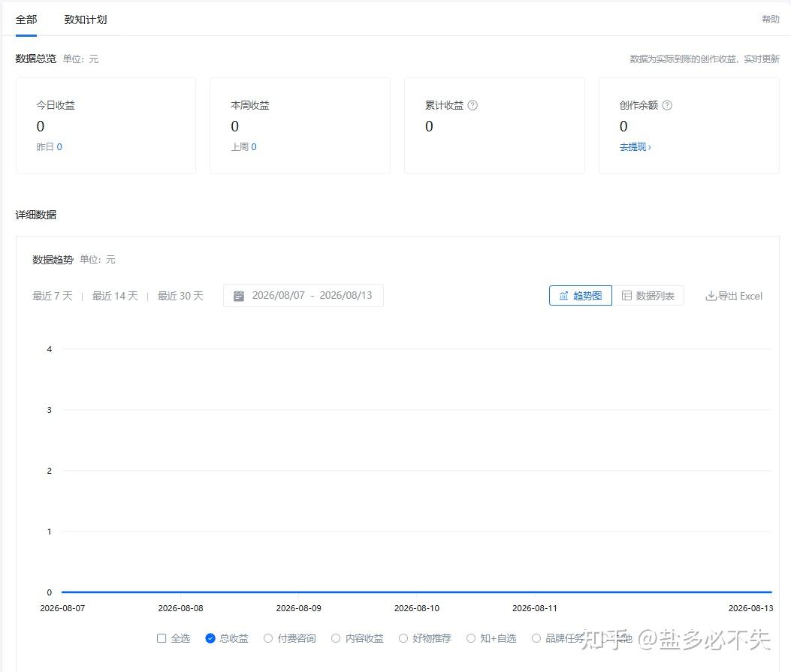The image size is (791, 672).
Task: Open the 去提现 withdrawal link
Action: click(x=635, y=147)
